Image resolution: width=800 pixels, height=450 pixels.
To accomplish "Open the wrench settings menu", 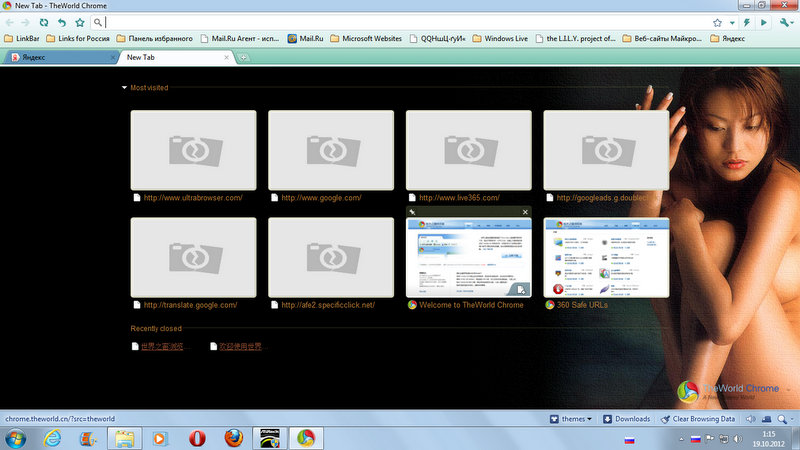I will [x=784, y=22].
